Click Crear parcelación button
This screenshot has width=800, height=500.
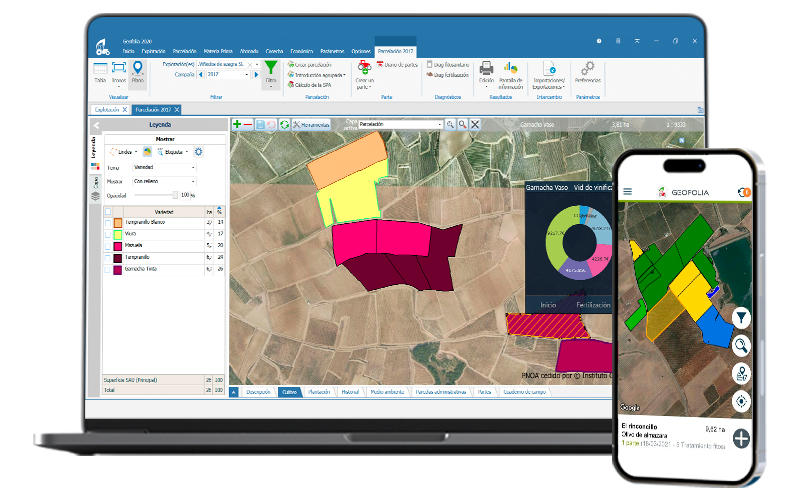[x=309, y=65]
